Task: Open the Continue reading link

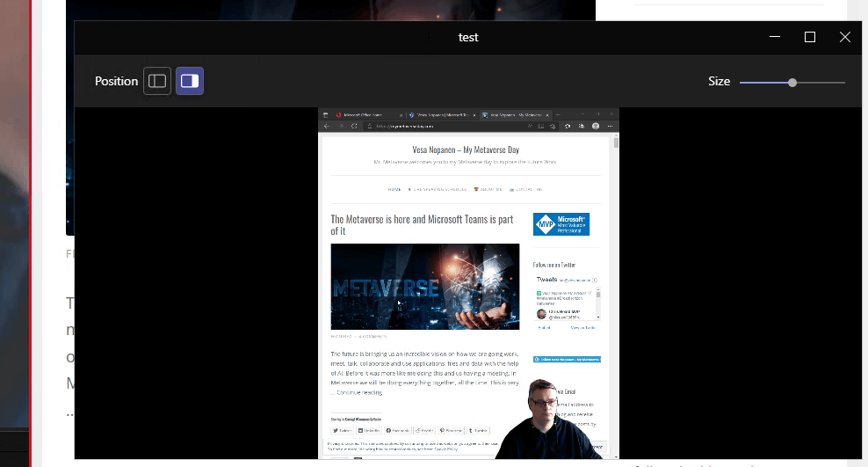Action: pyautogui.click(x=360, y=392)
